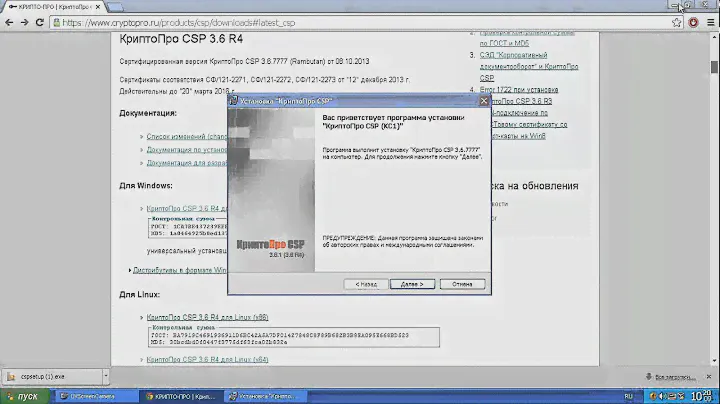The width and height of the screenshot is (720, 404).
Task: Click the RU language indicator in tray
Action: tap(628, 396)
